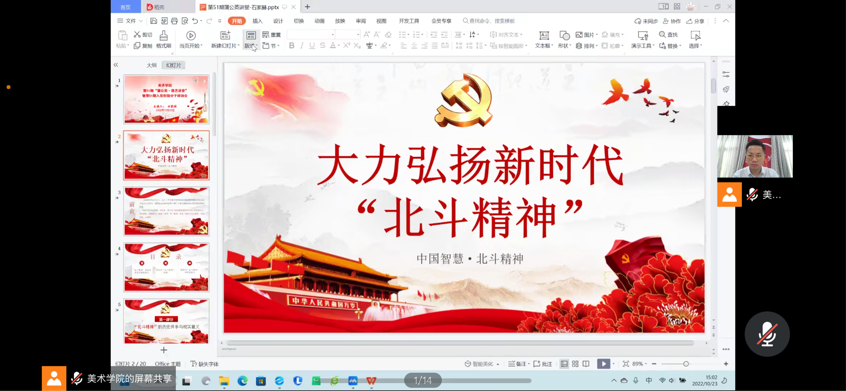Click the Undo arrow icon
This screenshot has width=846, height=391.
coord(195,21)
